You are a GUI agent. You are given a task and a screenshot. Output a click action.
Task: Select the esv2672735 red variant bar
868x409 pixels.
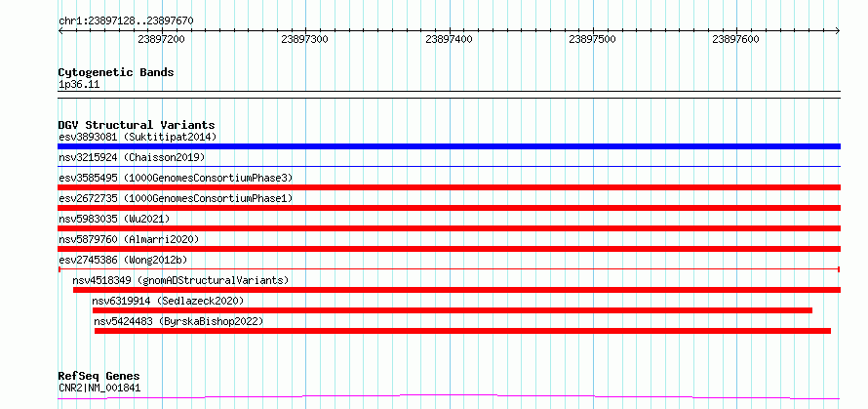click(449, 208)
